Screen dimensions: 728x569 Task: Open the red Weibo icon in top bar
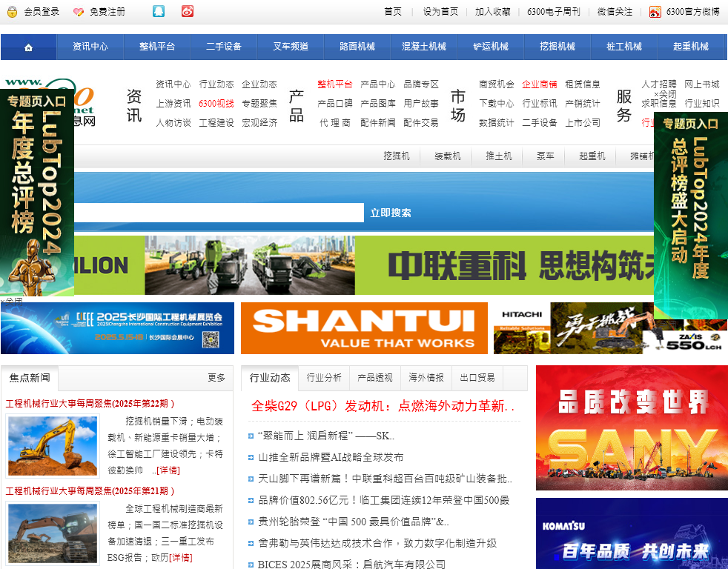[188, 11]
